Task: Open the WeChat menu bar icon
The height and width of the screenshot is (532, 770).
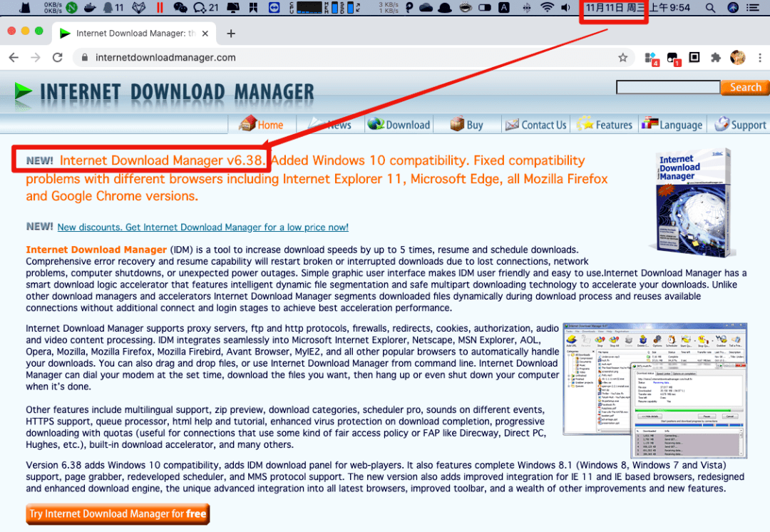Action: tap(180, 7)
